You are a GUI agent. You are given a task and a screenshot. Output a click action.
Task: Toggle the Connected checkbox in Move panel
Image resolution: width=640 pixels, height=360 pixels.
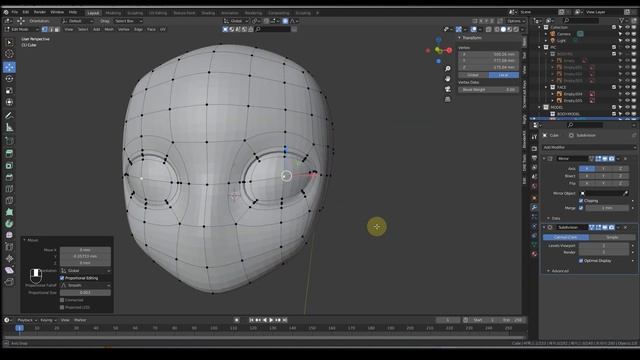[x=62, y=300]
